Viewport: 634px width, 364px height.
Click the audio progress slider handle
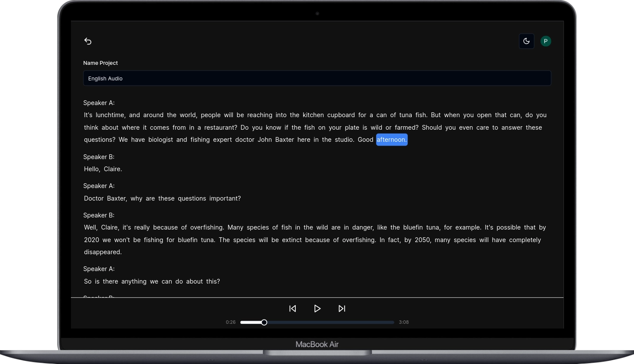[264, 322]
